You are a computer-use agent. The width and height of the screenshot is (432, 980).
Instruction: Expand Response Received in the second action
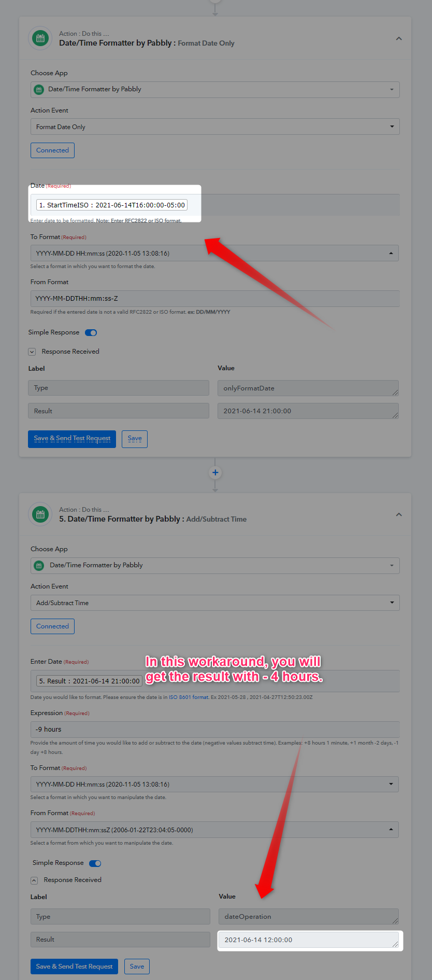pos(34,880)
